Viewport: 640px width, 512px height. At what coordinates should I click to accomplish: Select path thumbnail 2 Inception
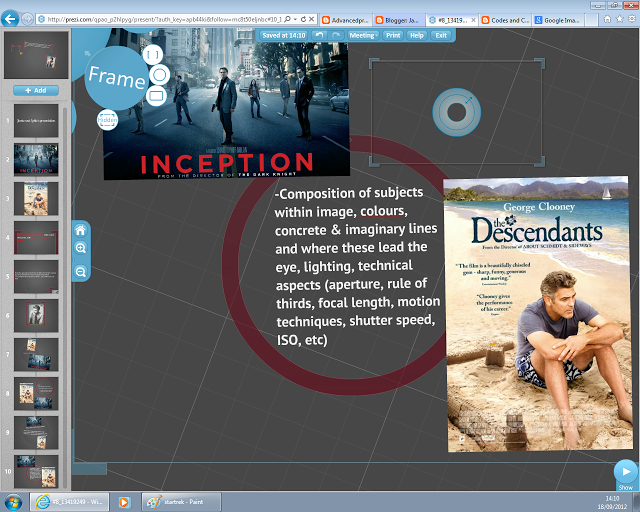tap(36, 159)
